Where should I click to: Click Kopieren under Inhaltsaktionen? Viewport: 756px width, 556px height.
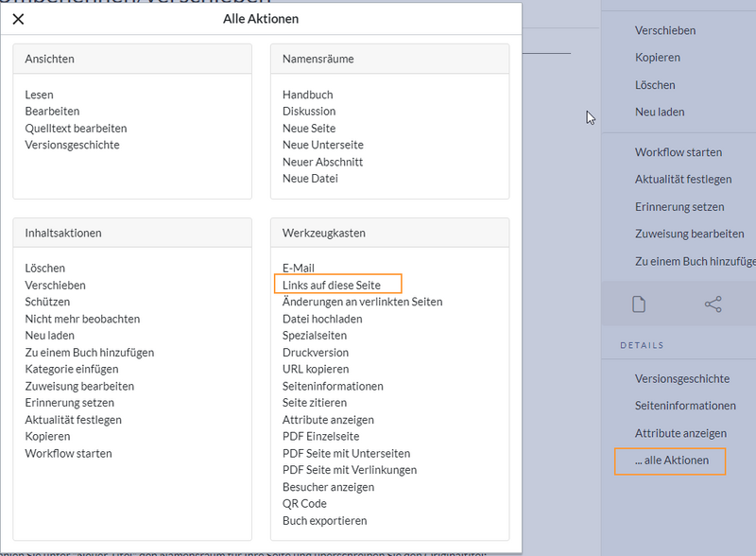point(48,436)
